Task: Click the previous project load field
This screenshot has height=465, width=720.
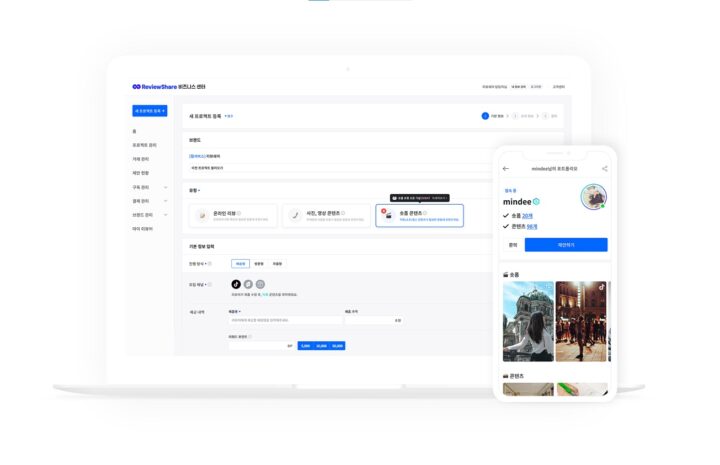Action: pos(340,168)
